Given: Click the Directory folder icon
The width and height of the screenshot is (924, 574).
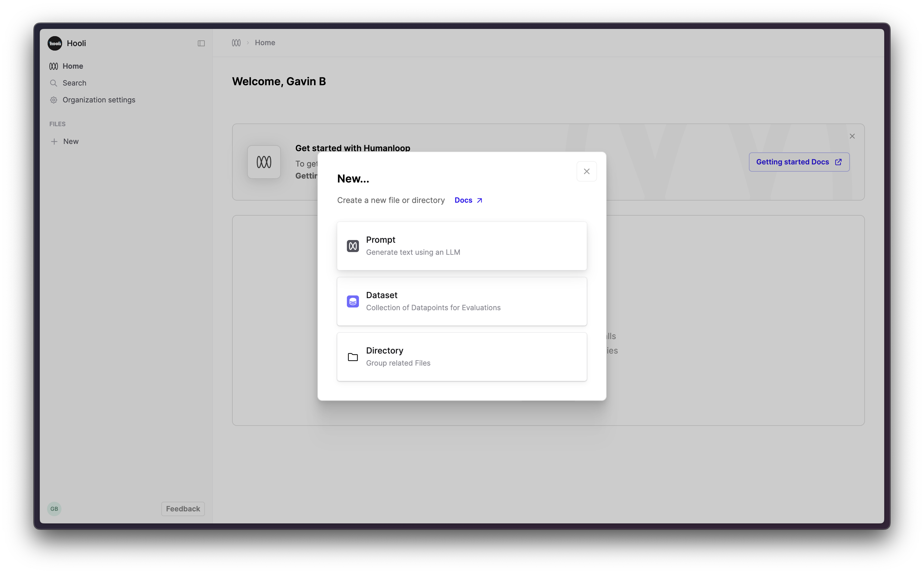Looking at the screenshot, I should [352, 357].
